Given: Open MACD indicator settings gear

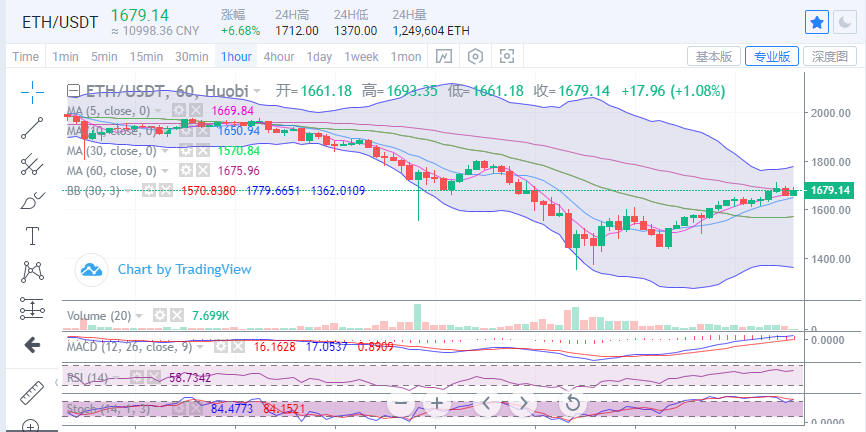Looking at the screenshot, I should 220,347.
